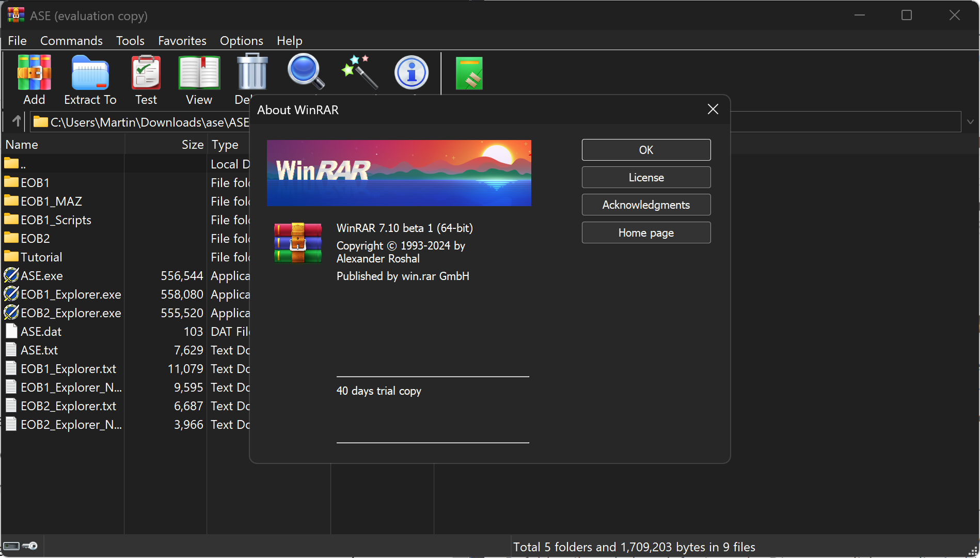Click the Add archive toolbar icon
This screenshot has height=558, width=980.
click(34, 73)
